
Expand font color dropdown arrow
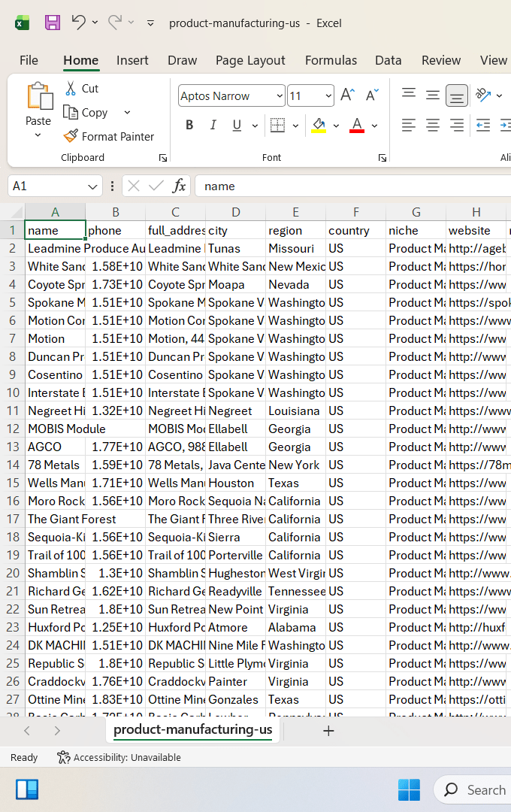(374, 126)
